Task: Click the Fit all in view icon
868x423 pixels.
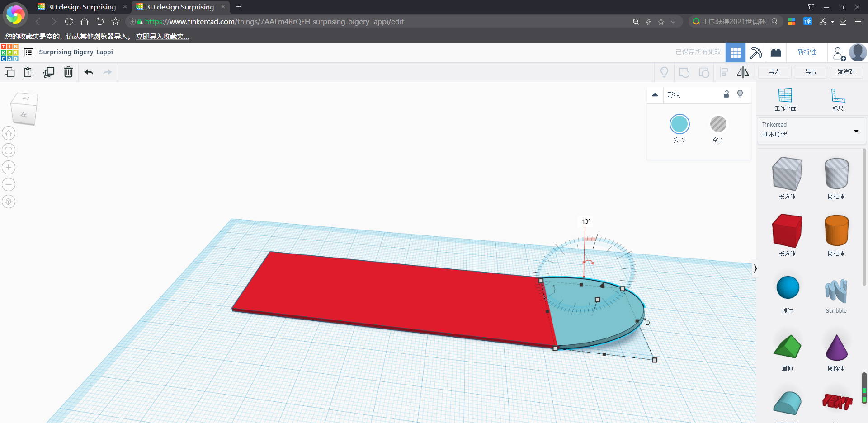Action: (x=9, y=150)
